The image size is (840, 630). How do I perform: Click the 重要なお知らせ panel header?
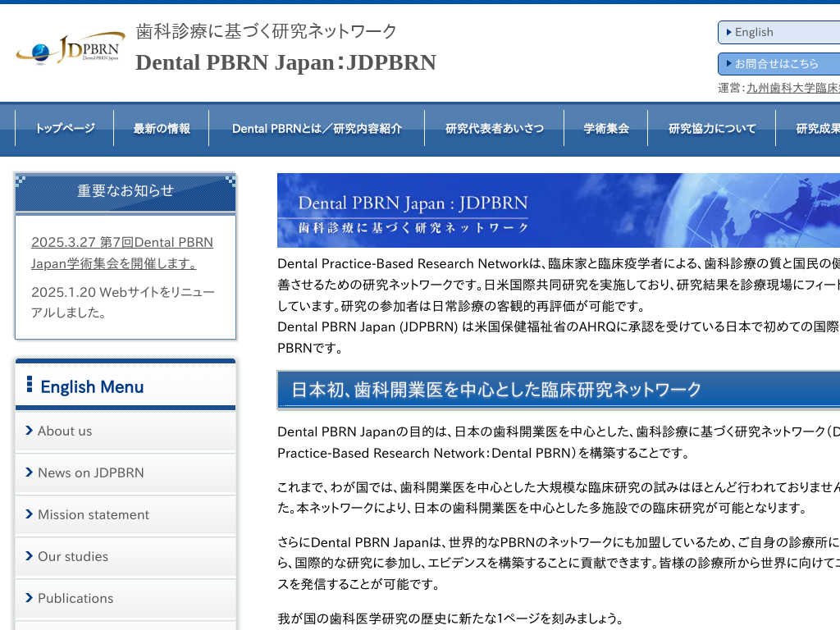coord(126,192)
